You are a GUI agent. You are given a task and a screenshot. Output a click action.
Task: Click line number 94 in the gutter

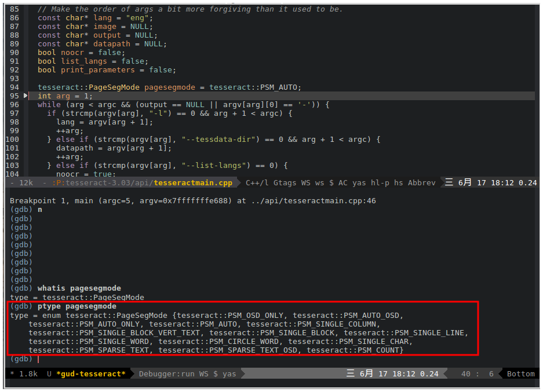click(x=14, y=87)
